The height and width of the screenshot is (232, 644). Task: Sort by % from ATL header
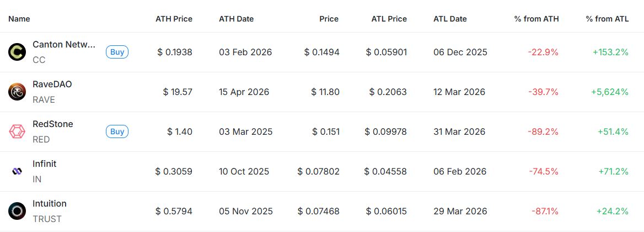tap(607, 19)
